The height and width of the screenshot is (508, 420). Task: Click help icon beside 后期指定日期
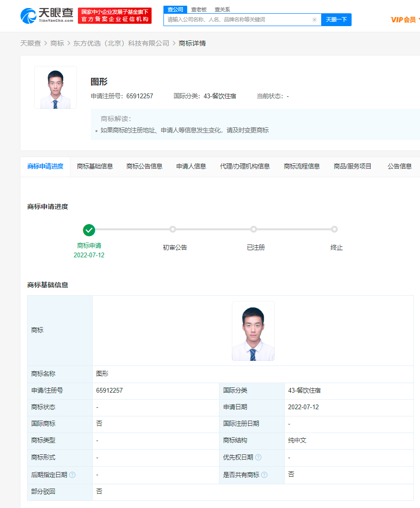click(x=72, y=474)
